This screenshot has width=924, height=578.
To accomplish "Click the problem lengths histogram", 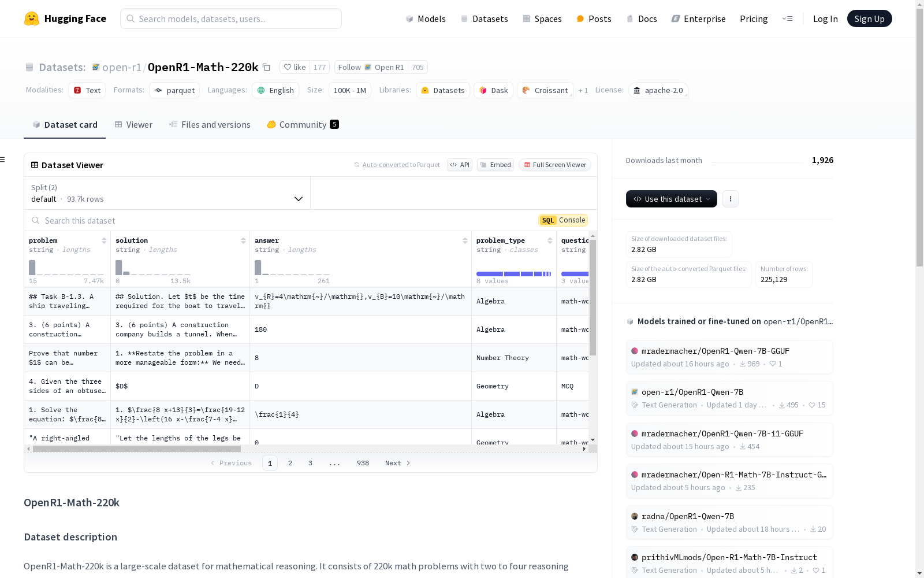I will point(66,268).
